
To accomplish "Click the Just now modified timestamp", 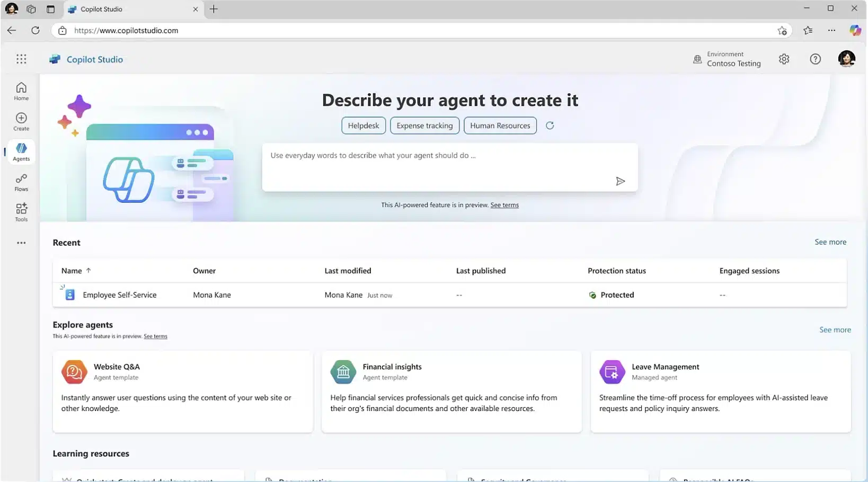I will (379, 296).
